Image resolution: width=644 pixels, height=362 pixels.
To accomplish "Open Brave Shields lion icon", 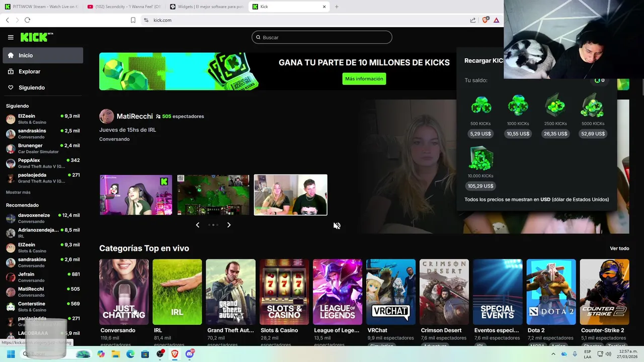I will coord(485,20).
